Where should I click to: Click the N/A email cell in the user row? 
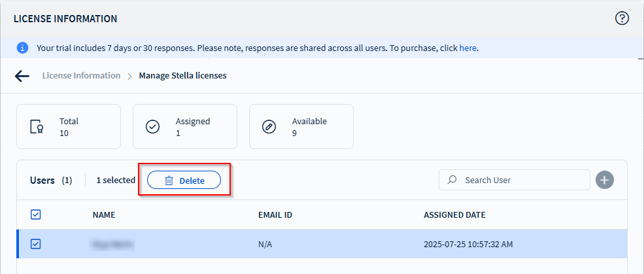[267, 244]
